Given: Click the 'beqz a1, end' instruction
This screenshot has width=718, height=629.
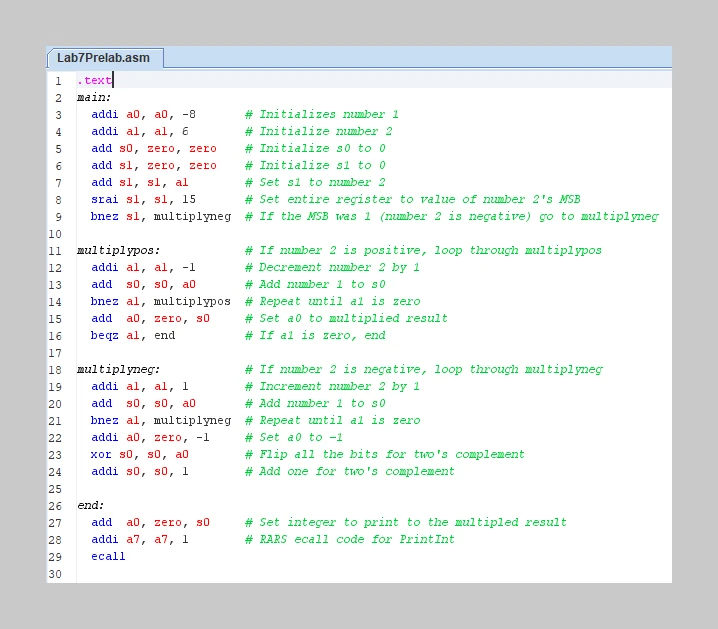Looking at the screenshot, I should [x=133, y=335].
